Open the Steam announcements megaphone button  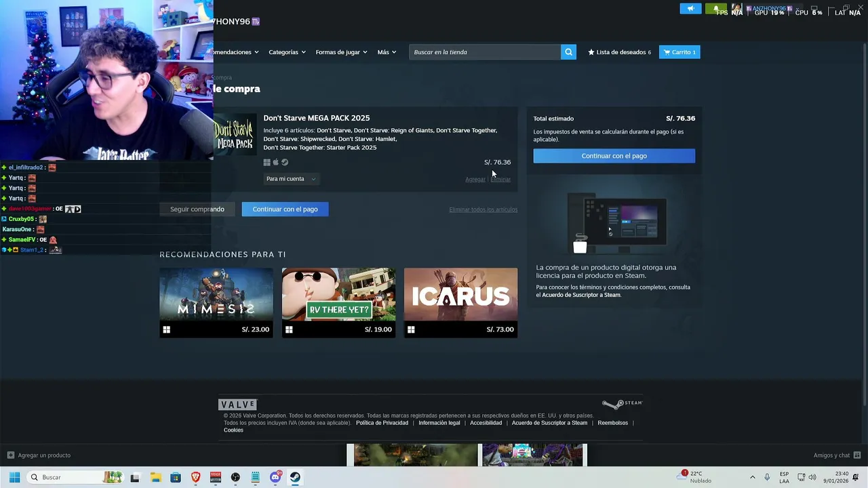(x=690, y=9)
